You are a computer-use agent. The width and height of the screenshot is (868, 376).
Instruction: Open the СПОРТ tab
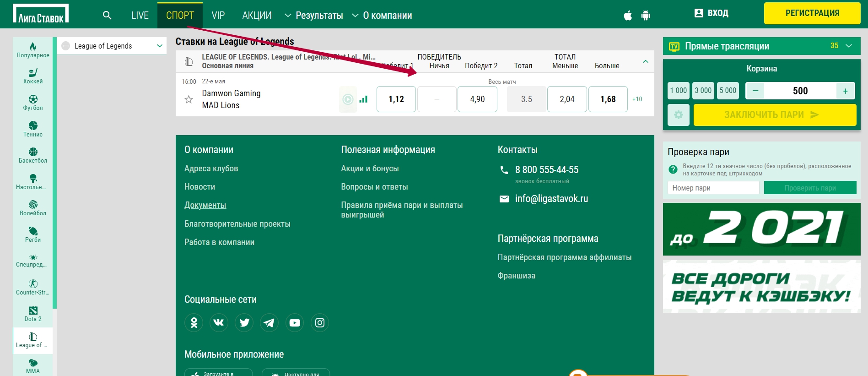[x=180, y=16]
